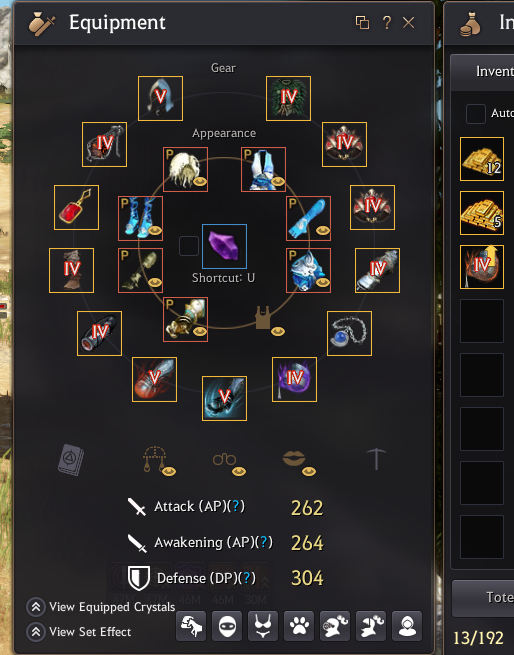This screenshot has width=514, height=655.
Task: Click the Attack (AP) info question mark
Action: click(236, 506)
